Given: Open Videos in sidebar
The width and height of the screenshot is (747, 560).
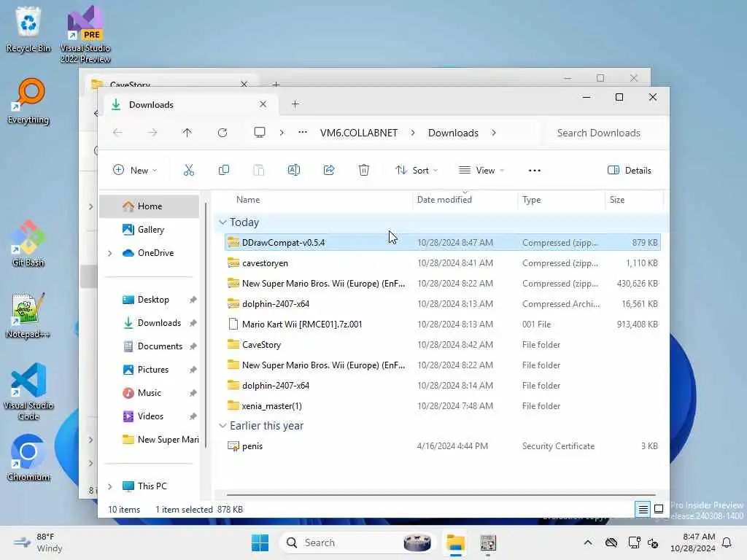Looking at the screenshot, I should coord(150,416).
